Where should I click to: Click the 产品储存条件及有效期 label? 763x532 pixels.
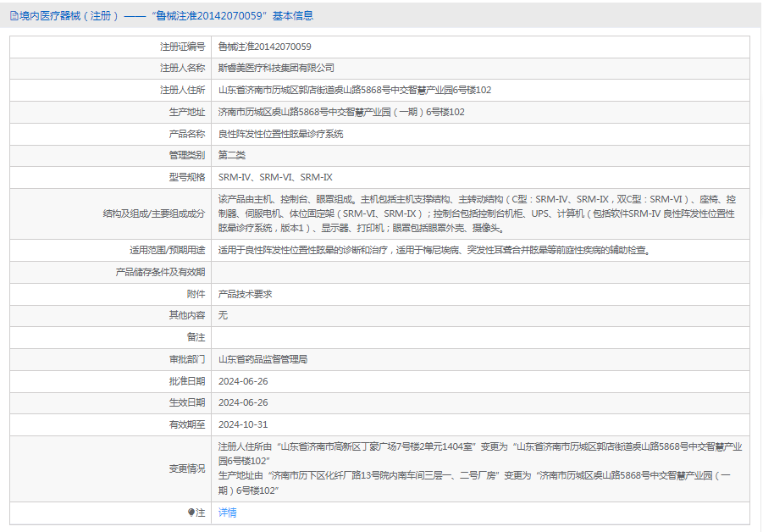click(x=160, y=272)
